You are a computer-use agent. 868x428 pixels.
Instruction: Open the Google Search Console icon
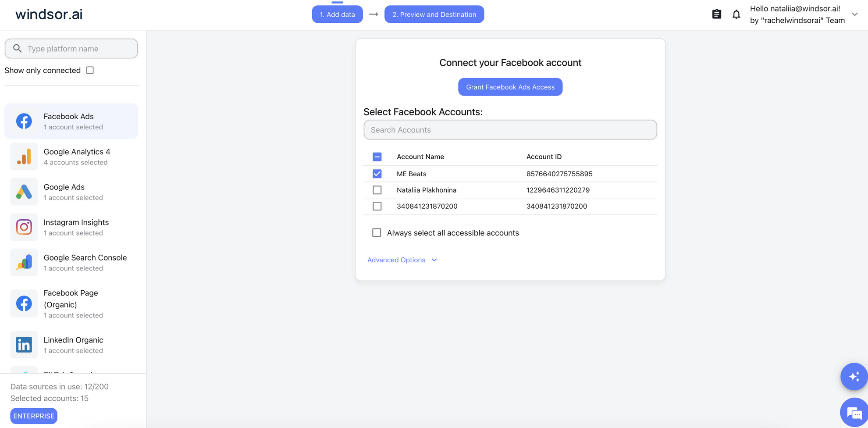[24, 262]
